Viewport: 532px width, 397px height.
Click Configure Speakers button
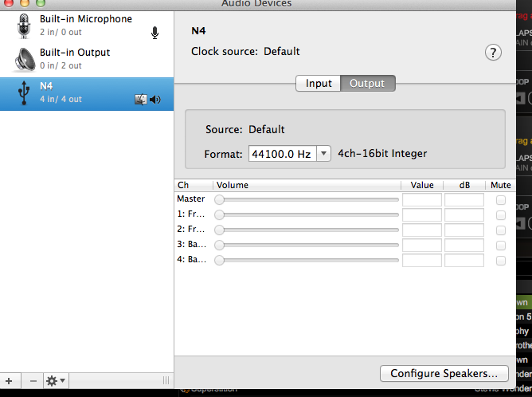444,372
